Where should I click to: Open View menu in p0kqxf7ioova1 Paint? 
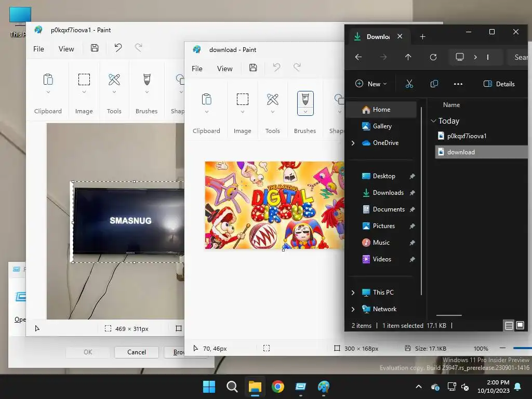coord(66,49)
